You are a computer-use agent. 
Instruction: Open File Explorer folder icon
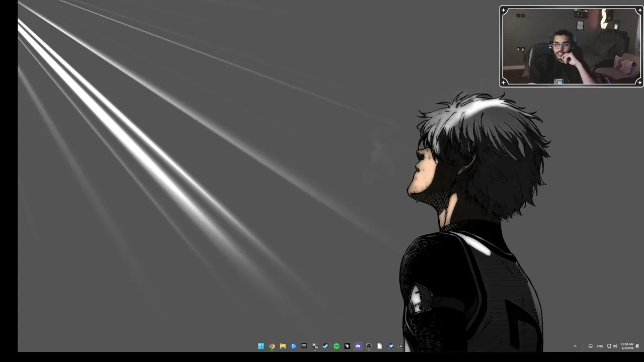click(283, 346)
